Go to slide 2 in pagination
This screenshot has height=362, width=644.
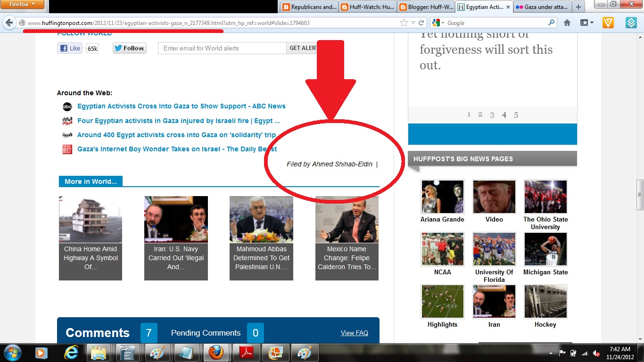(x=480, y=115)
